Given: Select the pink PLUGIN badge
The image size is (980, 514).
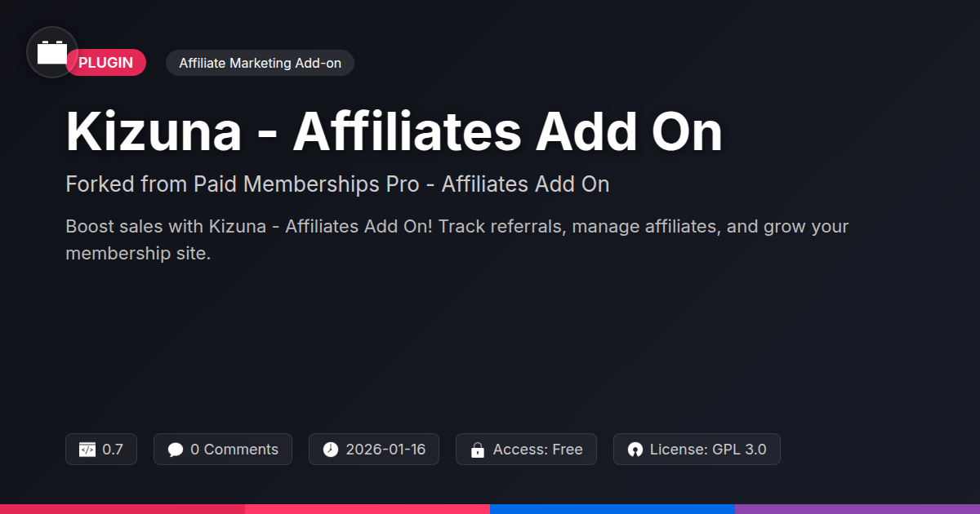Looking at the screenshot, I should [105, 63].
